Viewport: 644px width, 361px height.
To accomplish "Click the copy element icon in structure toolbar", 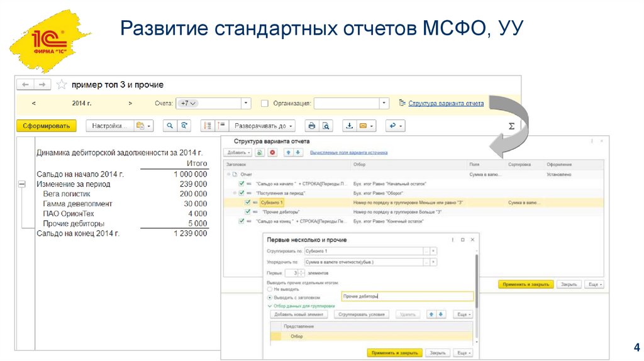I will pos(260,152).
